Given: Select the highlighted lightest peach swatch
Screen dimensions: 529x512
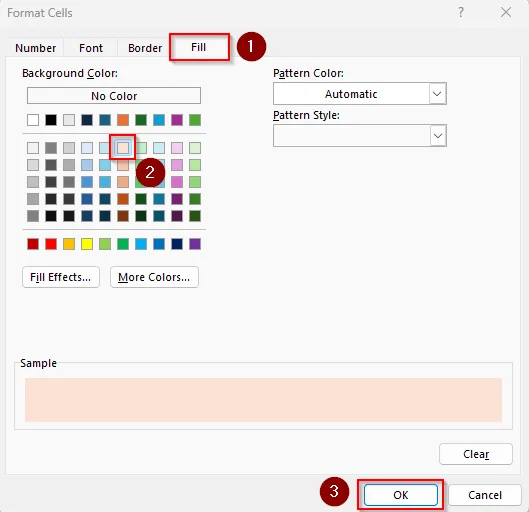Looking at the screenshot, I should coord(123,148).
